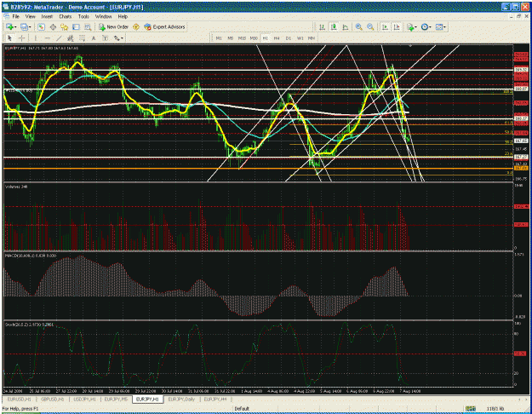This screenshot has height=414, width=532.
Task: Toggle the Chart Shift icon
Action: [x=397, y=26]
